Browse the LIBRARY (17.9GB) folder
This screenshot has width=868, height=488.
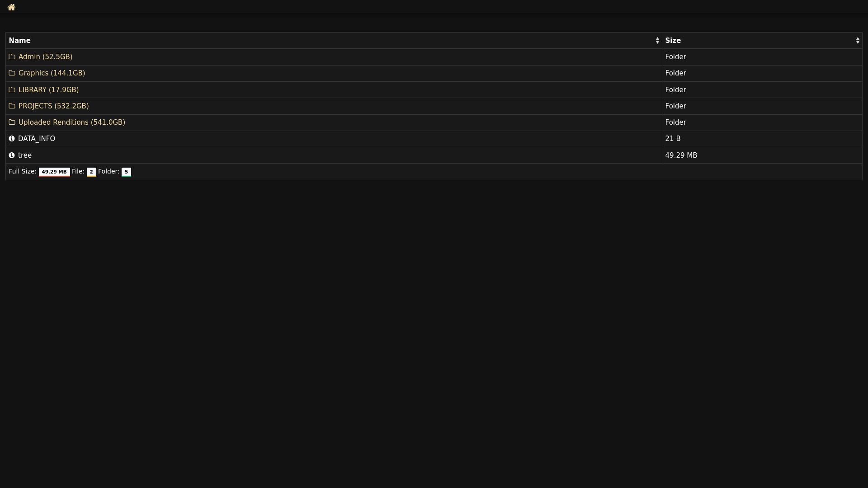(x=48, y=90)
